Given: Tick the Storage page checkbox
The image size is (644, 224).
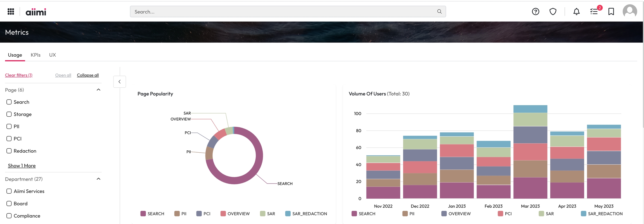Looking at the screenshot, I should [9, 114].
